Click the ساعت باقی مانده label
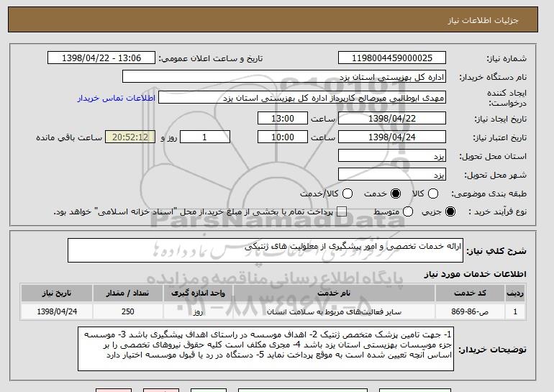554x392 pixels. (69, 137)
